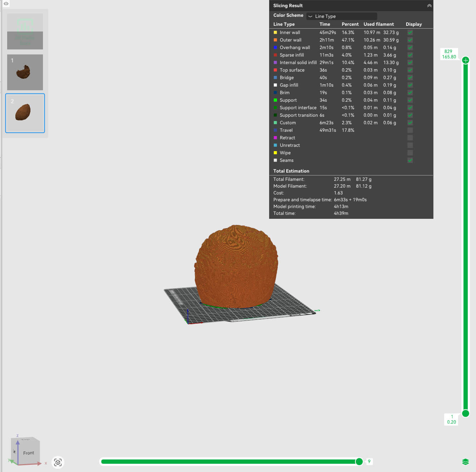Screen dimensions: 476x472
Task: Open the Color Scheme Line Type dropdown
Action: click(x=341, y=16)
